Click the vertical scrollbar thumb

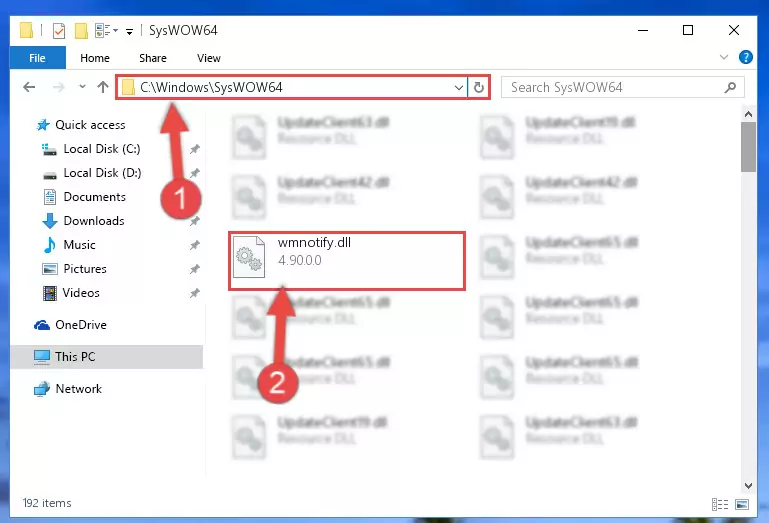748,147
